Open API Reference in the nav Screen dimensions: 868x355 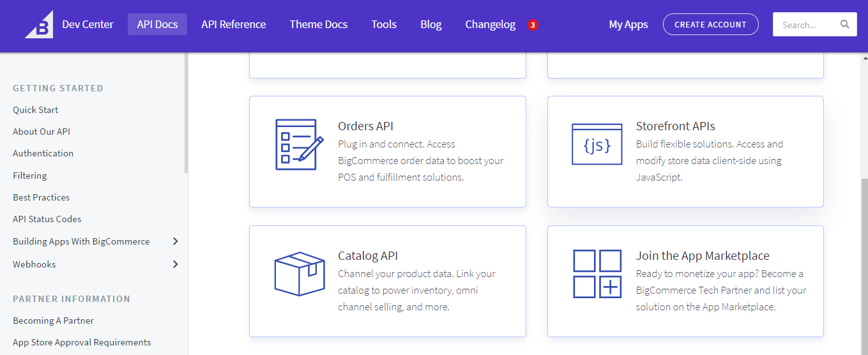[x=233, y=24]
